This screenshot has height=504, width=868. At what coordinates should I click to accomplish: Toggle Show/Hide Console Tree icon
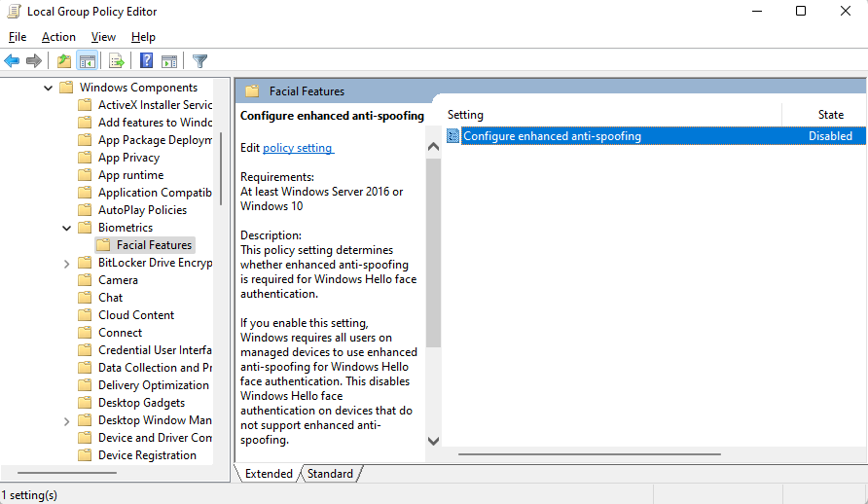coord(88,61)
